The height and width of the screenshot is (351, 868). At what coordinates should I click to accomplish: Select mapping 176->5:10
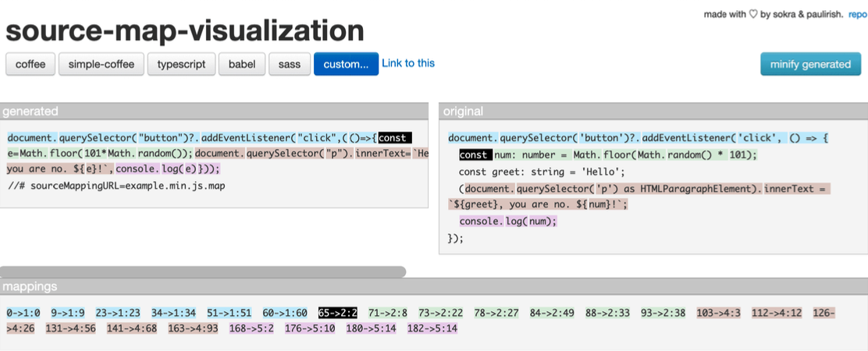tap(311, 328)
